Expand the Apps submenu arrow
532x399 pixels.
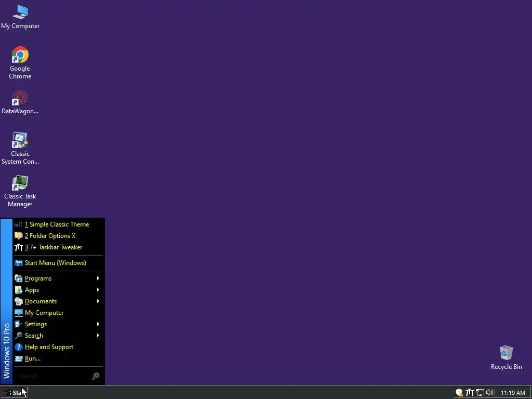[98, 290]
